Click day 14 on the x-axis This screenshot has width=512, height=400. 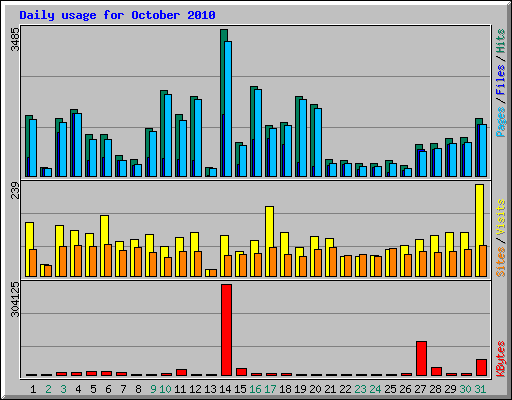pyautogui.click(x=225, y=389)
